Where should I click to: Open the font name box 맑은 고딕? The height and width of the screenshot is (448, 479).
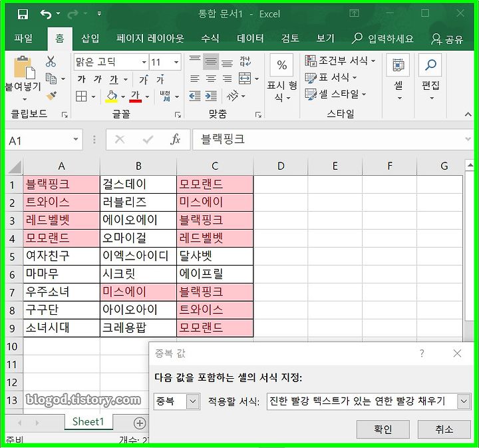point(110,63)
